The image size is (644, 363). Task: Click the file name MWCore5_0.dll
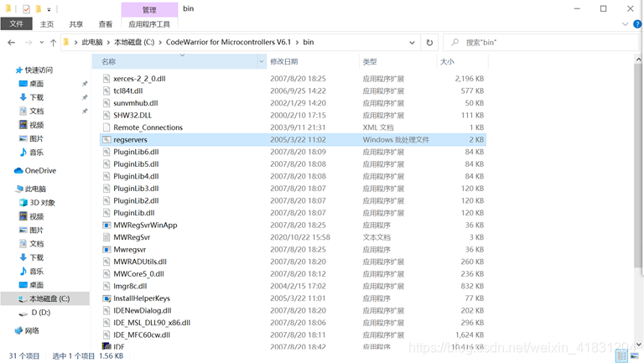click(138, 274)
